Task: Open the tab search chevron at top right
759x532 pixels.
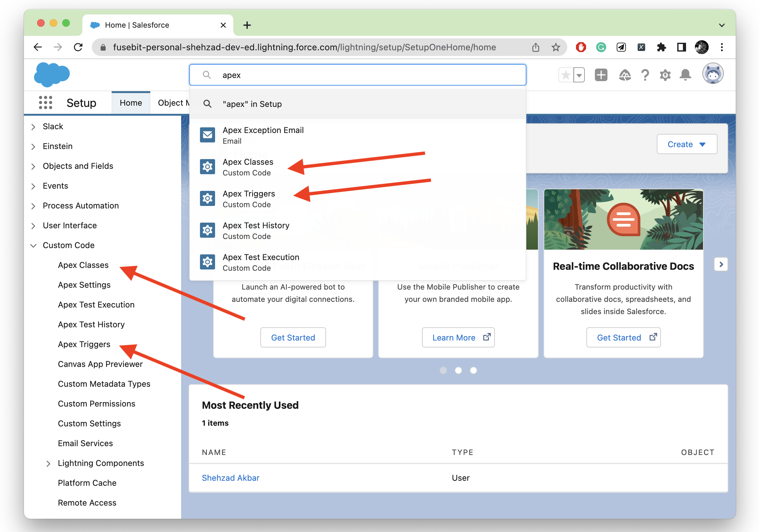Action: [x=722, y=25]
